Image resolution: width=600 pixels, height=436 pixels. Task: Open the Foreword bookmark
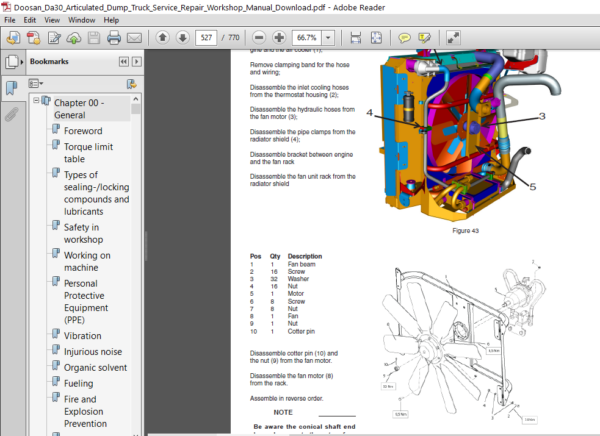coord(83,131)
